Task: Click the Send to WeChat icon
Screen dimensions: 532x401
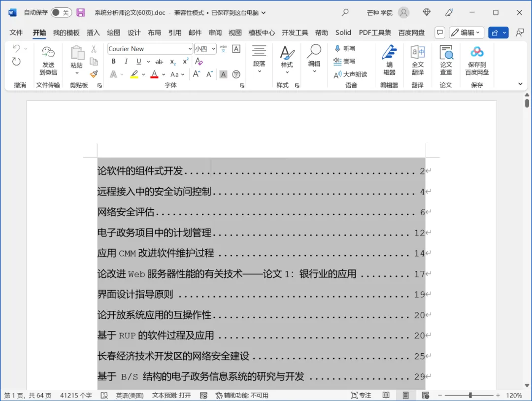Action: point(48,52)
